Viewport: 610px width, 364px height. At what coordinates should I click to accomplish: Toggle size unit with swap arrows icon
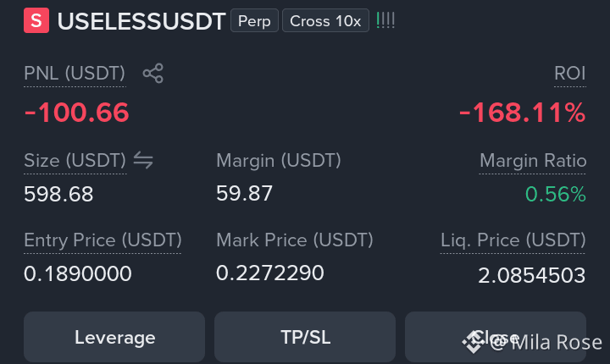tap(143, 160)
